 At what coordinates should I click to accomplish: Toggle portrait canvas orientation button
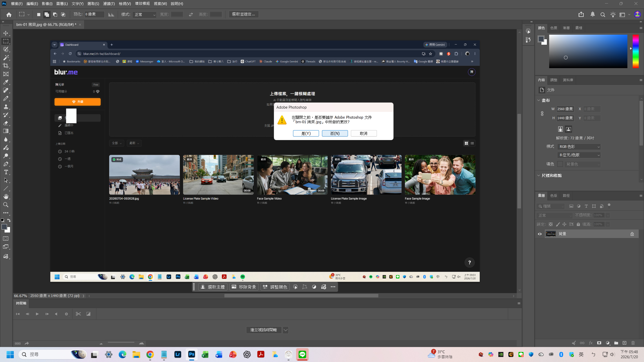tap(560, 129)
